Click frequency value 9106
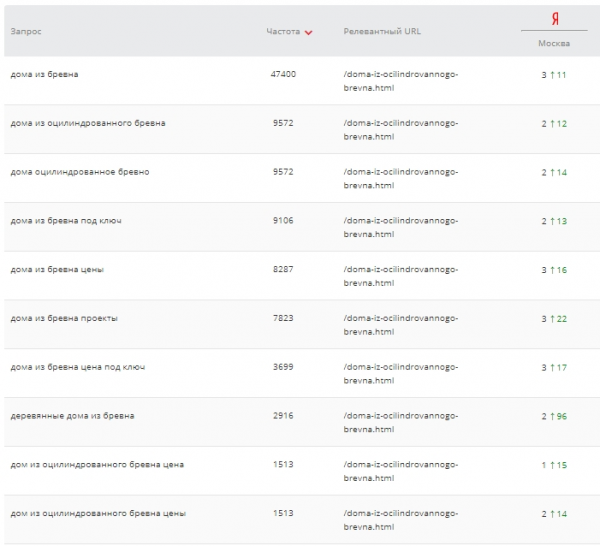Image resolution: width=600 pixels, height=546 pixels. click(x=283, y=221)
